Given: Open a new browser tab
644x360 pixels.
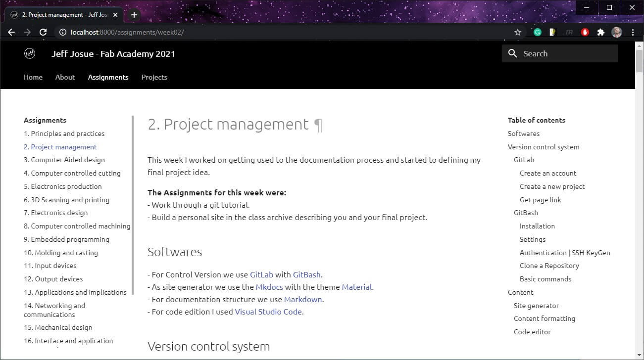Looking at the screenshot, I should tap(134, 15).
